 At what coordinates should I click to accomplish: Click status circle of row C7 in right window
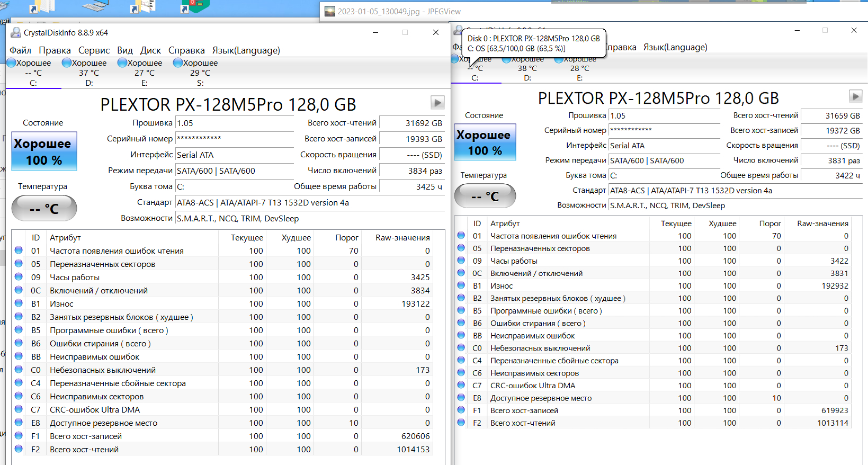(461, 385)
